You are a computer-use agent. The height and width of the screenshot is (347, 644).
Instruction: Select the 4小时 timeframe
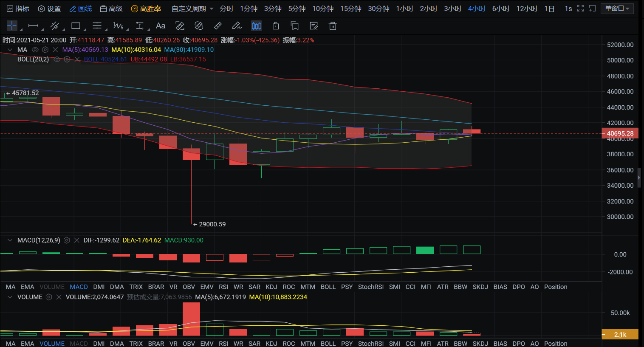(477, 8)
